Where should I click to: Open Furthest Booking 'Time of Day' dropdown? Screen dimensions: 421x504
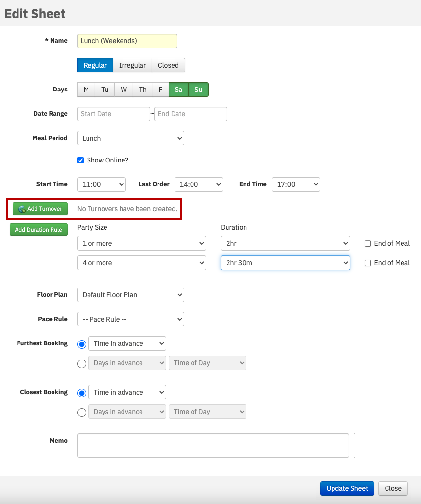(208, 363)
